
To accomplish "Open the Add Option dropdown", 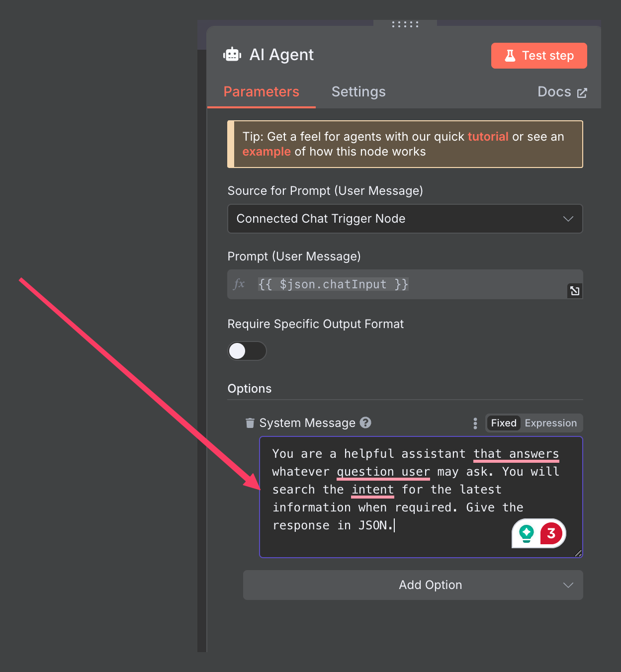I will [x=413, y=585].
